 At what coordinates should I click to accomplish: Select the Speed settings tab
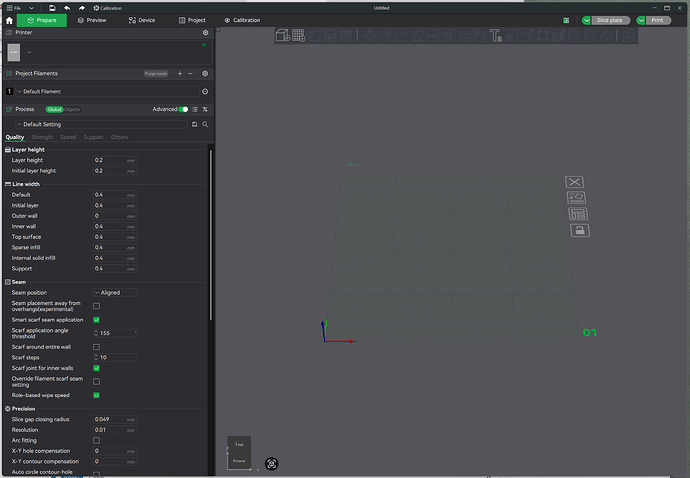click(68, 137)
